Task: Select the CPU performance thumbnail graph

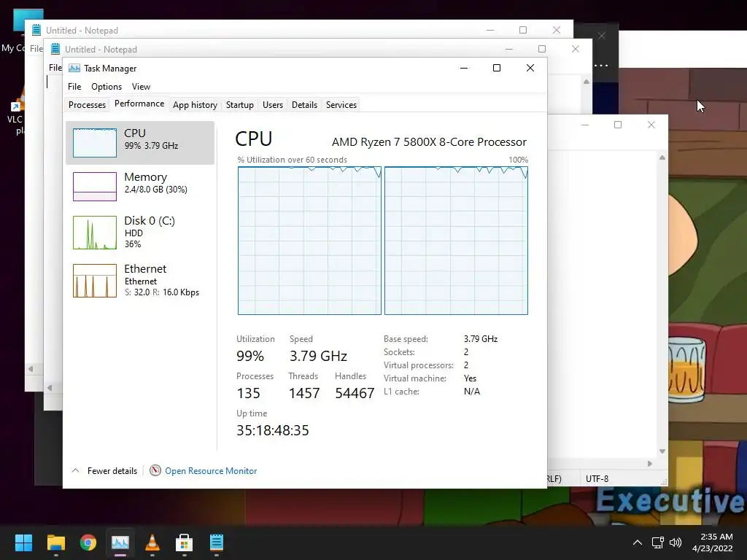Action: (x=94, y=142)
